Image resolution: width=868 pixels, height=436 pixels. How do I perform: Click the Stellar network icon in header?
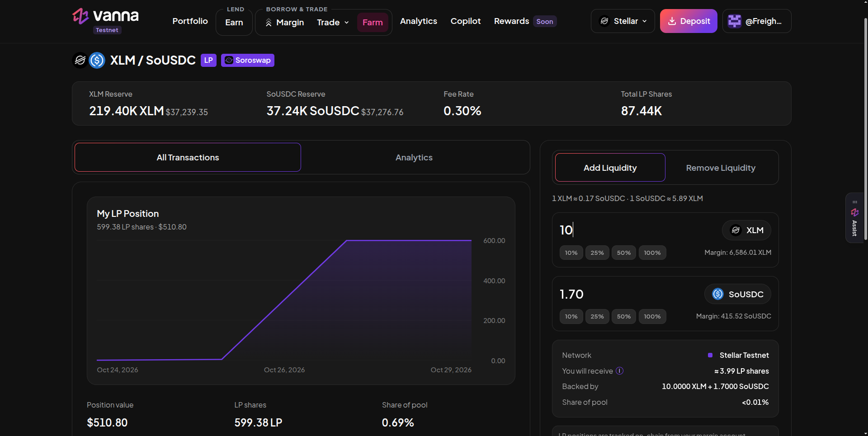coord(604,21)
